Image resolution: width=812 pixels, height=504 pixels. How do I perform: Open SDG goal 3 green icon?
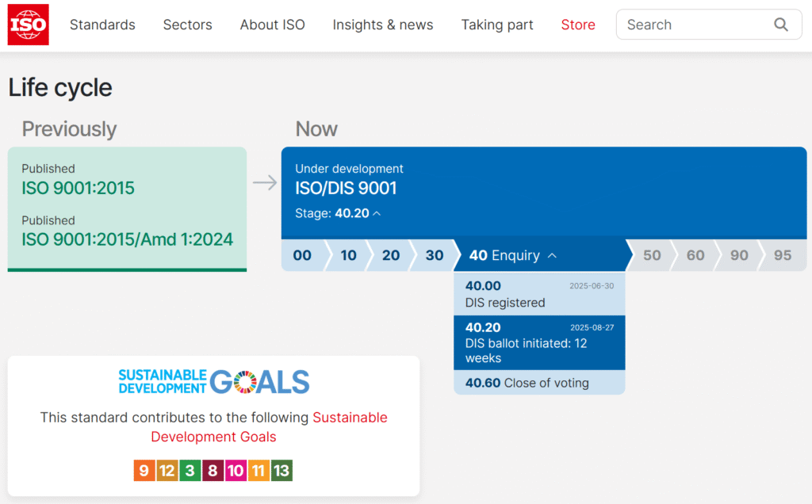tap(190, 471)
